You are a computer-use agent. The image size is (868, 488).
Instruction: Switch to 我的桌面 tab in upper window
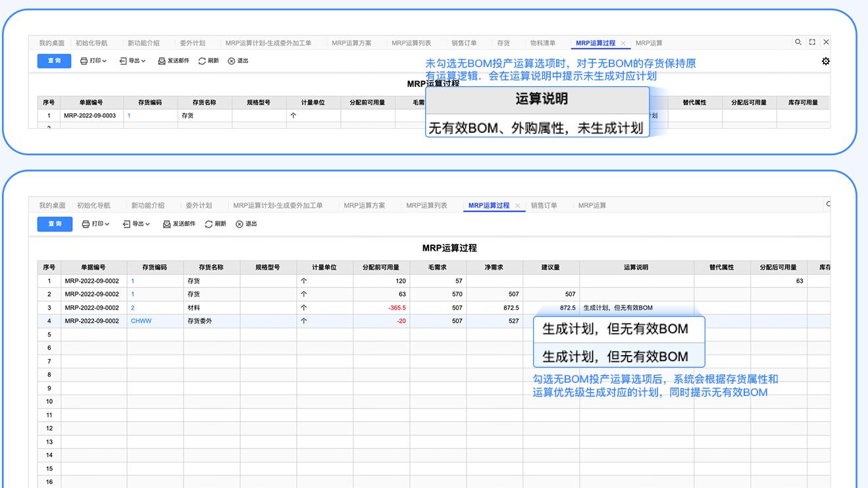coord(51,43)
